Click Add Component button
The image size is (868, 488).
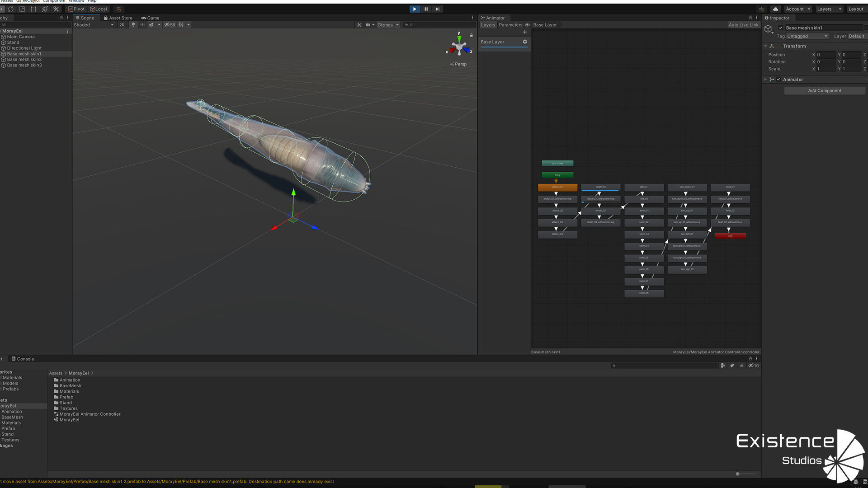point(825,91)
